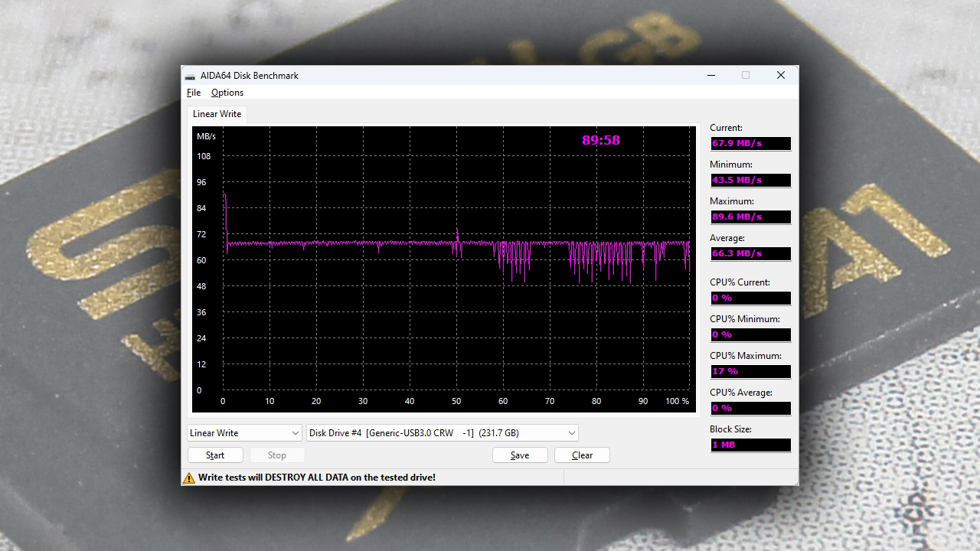The image size is (980, 551).
Task: Click the Current speed value 67.9 MB/s
Action: 750,143
